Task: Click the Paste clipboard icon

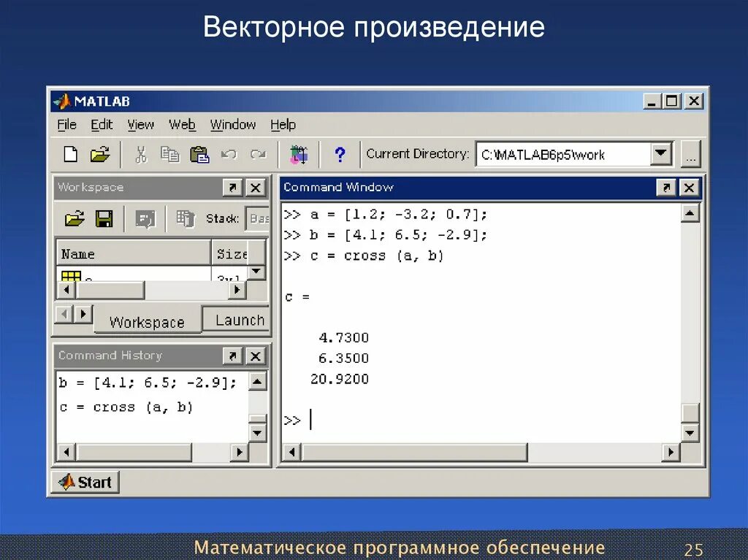Action: (199, 155)
